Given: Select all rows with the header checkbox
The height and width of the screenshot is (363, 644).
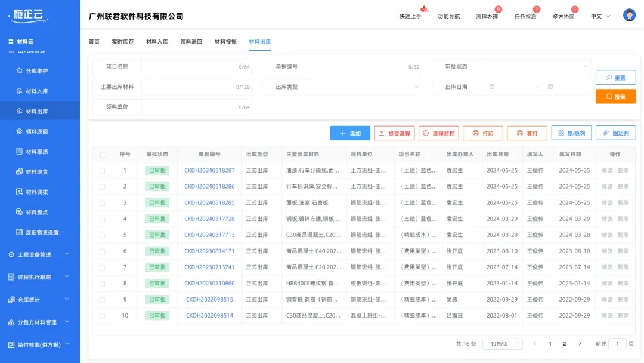Looking at the screenshot, I should (x=102, y=153).
